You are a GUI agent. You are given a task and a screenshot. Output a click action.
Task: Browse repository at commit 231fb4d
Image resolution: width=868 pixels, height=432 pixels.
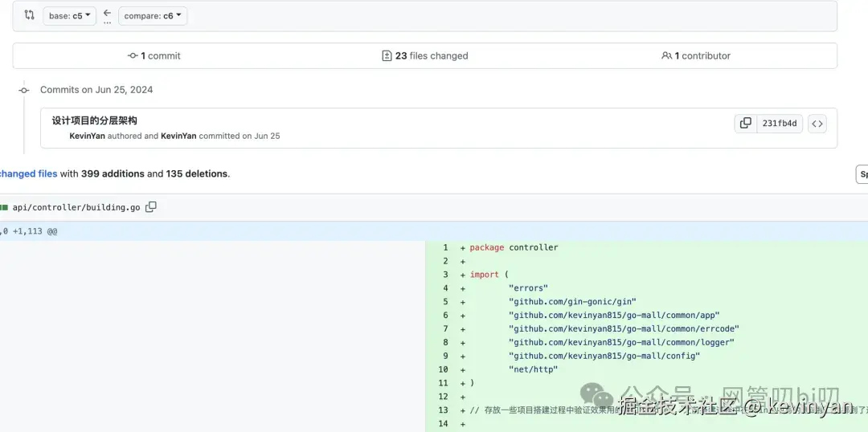coord(817,124)
